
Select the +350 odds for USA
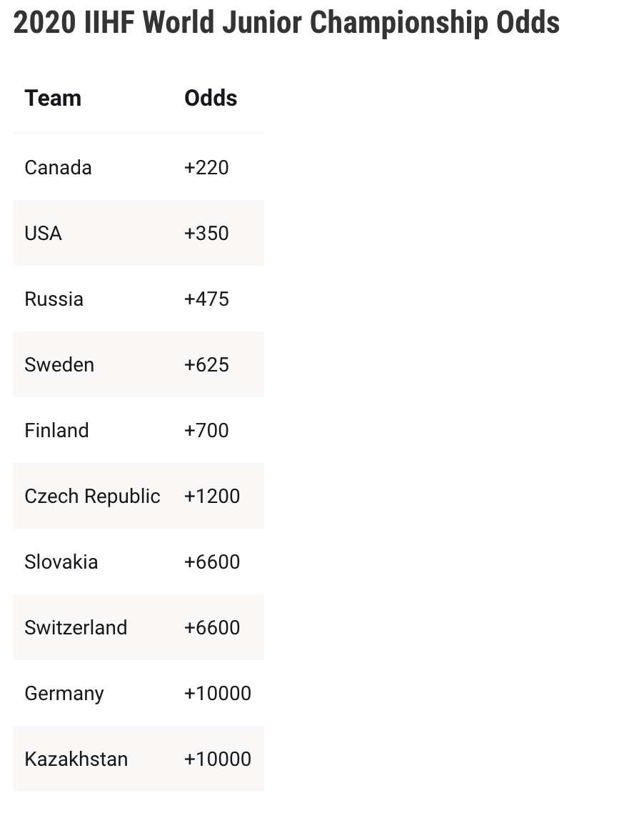coord(206,234)
